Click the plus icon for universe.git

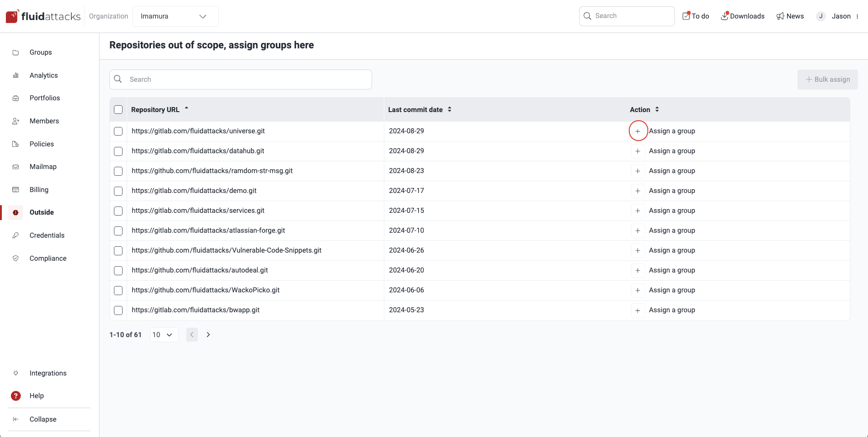(x=638, y=131)
